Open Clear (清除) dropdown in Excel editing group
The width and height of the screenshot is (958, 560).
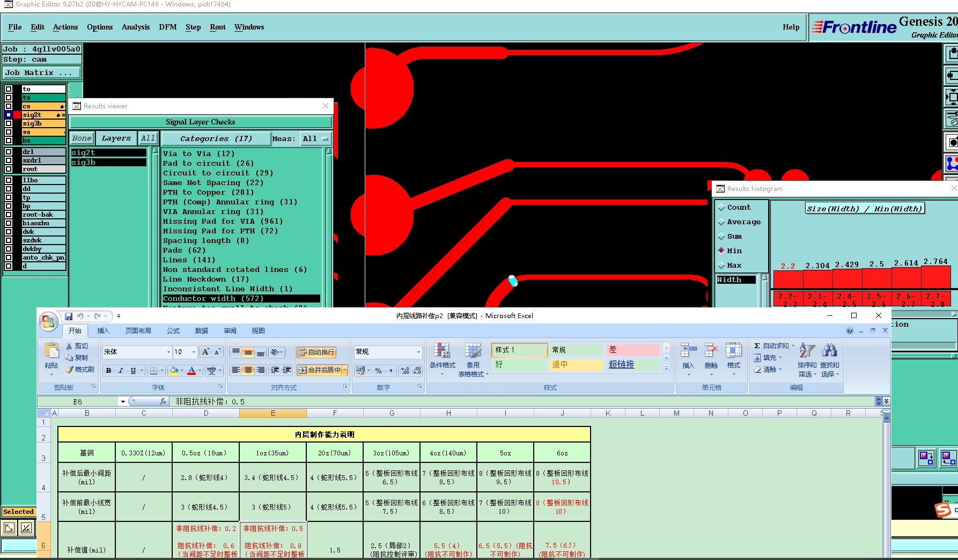tap(768, 370)
